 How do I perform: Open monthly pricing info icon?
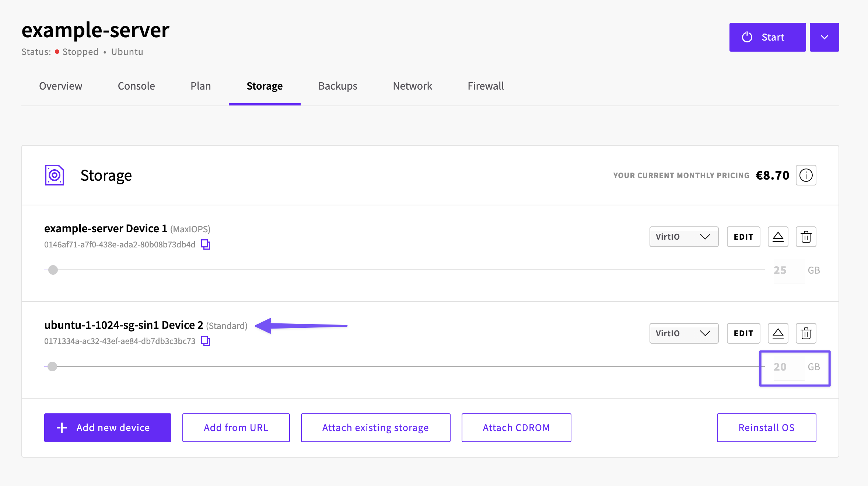click(x=806, y=175)
